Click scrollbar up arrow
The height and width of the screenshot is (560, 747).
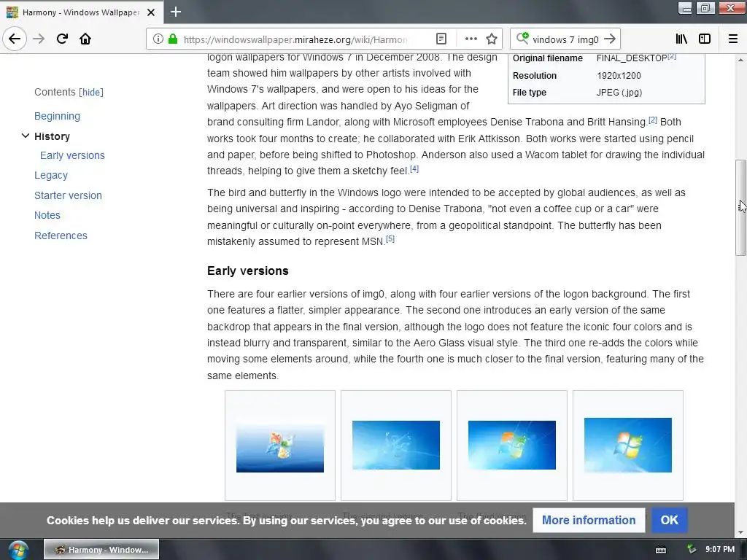click(x=740, y=60)
